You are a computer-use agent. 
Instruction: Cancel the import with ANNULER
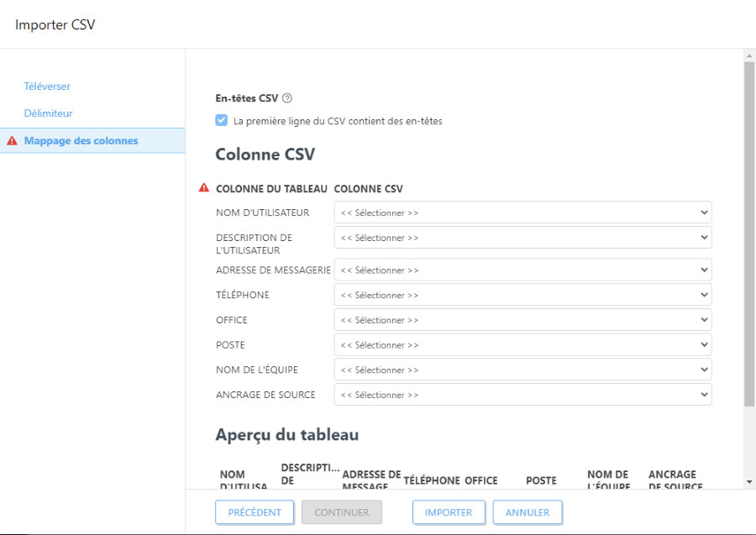(528, 511)
